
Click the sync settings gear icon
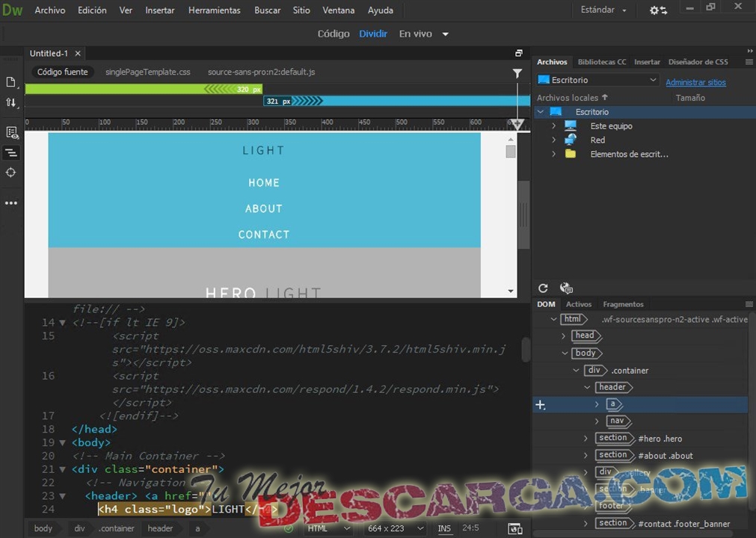pos(658,10)
